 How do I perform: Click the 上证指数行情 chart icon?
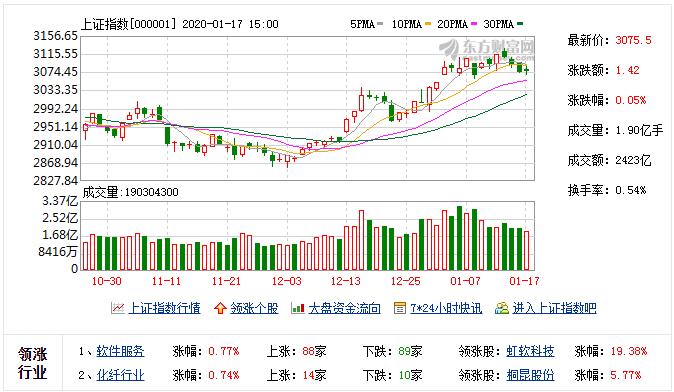117,308
